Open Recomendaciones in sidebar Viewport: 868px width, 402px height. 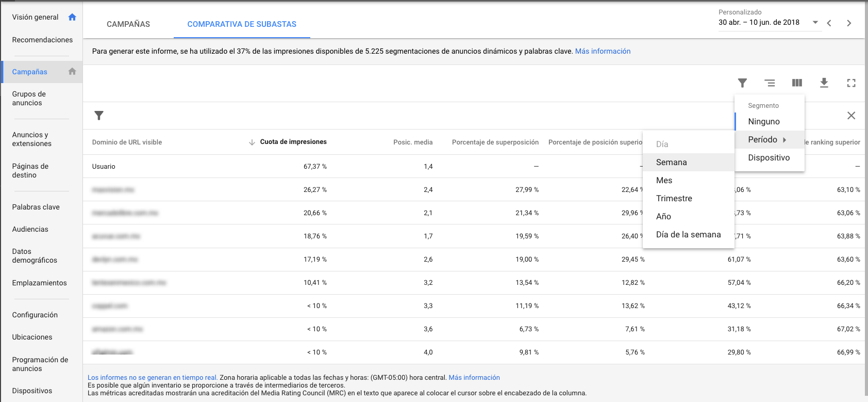click(42, 40)
